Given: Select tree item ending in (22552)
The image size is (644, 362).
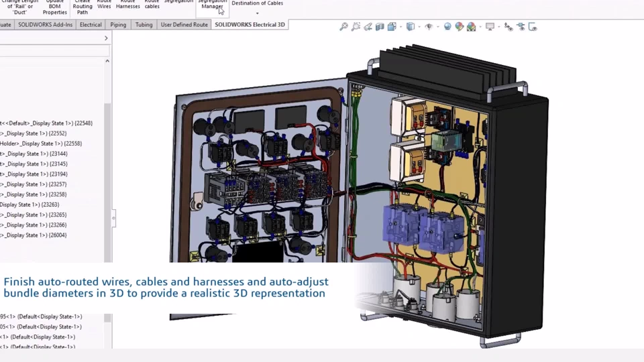Looking at the screenshot, I should (34, 133).
